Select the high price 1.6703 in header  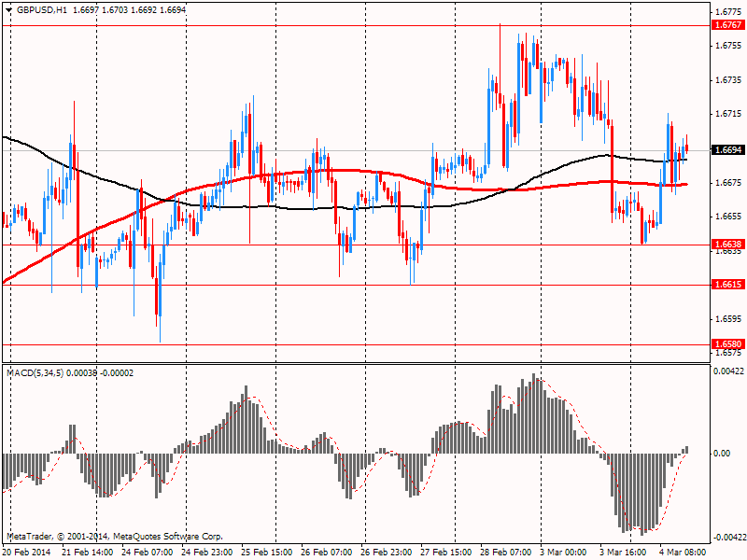(115, 10)
